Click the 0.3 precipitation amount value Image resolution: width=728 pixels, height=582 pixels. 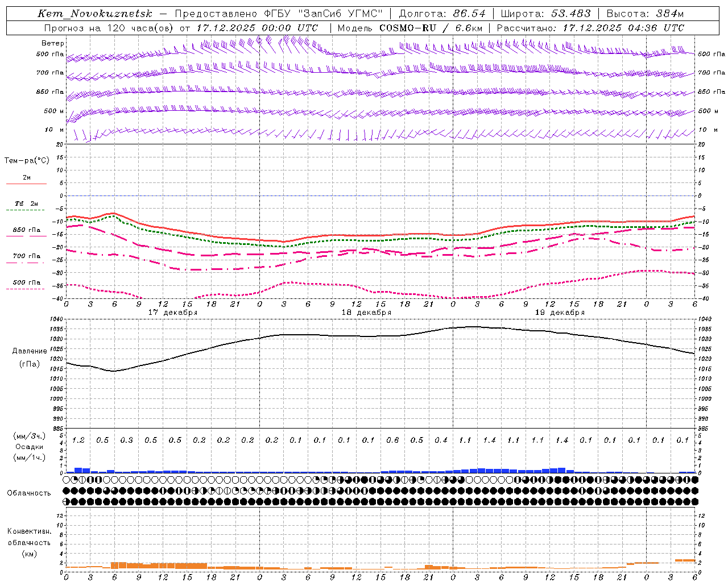[x=127, y=440]
